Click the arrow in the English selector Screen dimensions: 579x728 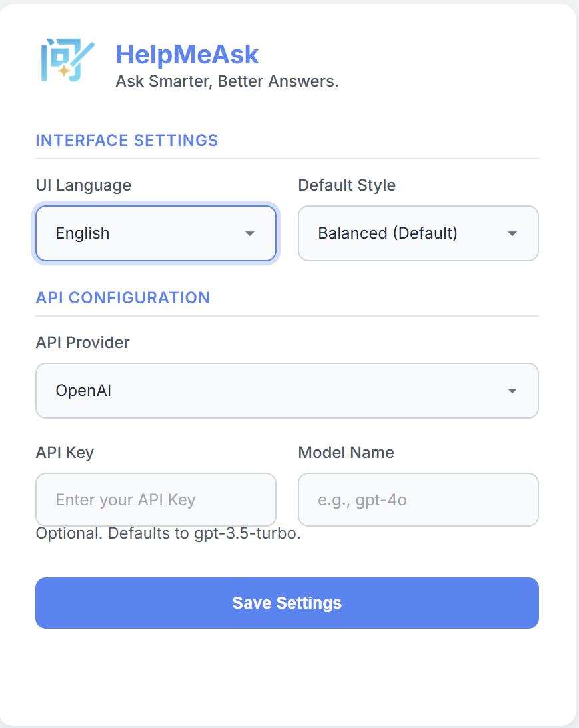coord(250,233)
